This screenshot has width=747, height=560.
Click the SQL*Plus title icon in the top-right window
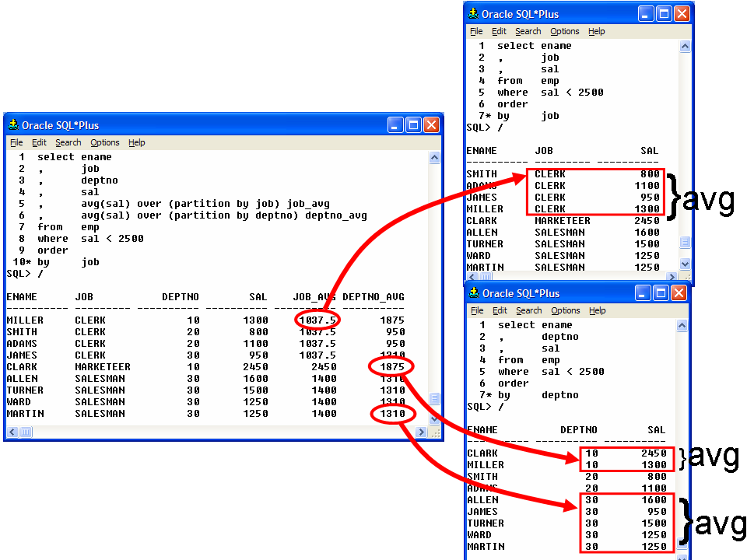473,14
